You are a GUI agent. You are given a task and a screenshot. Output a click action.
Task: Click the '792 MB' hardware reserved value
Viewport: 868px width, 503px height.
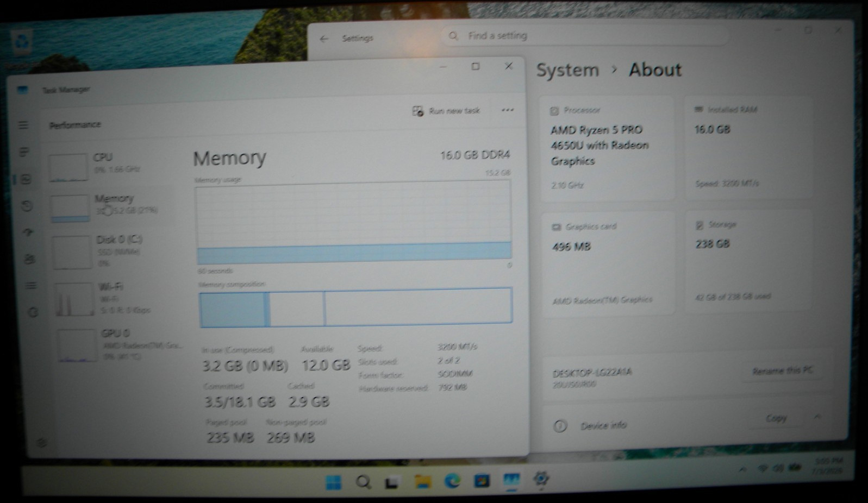tap(453, 388)
